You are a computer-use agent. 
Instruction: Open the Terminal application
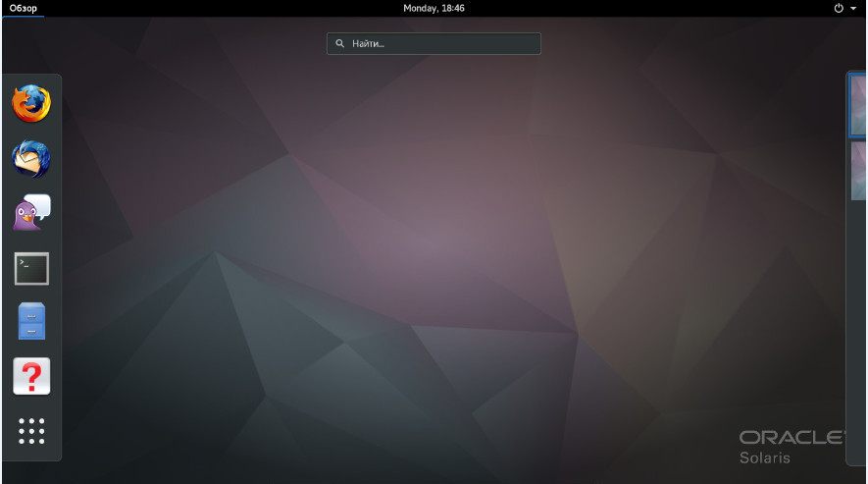pos(31,269)
